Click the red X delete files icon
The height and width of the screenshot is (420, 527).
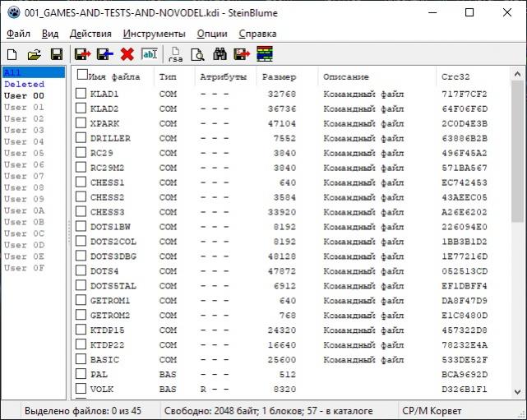(x=127, y=54)
